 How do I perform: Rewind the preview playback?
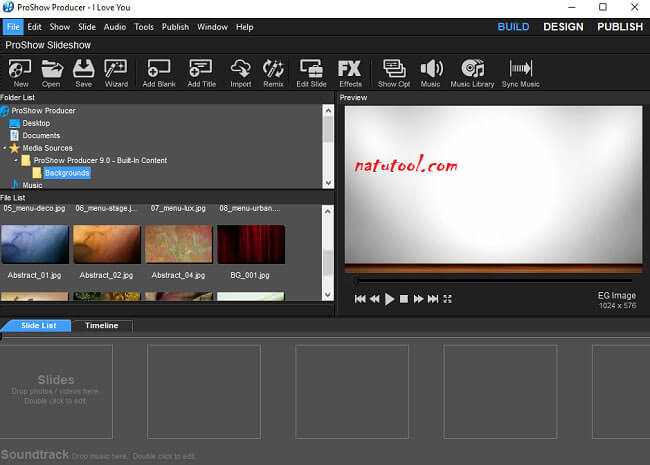(x=374, y=299)
